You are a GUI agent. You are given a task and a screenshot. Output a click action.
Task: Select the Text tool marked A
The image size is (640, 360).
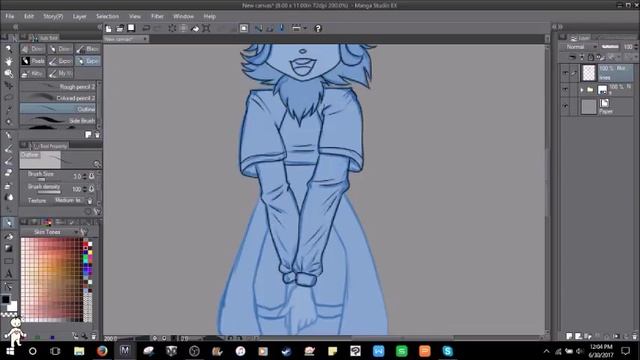pyautogui.click(x=9, y=273)
